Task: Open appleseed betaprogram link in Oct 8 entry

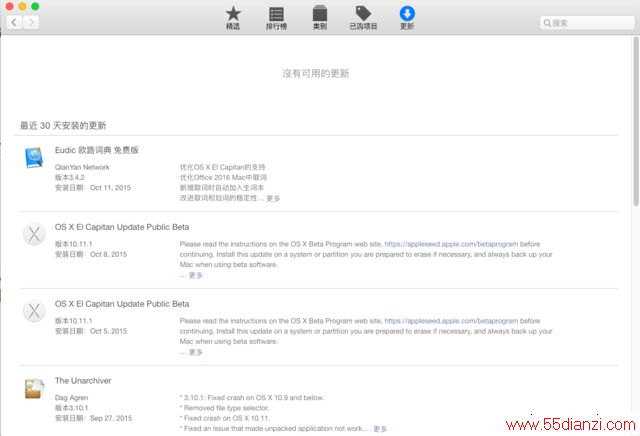Action: [x=451, y=244]
